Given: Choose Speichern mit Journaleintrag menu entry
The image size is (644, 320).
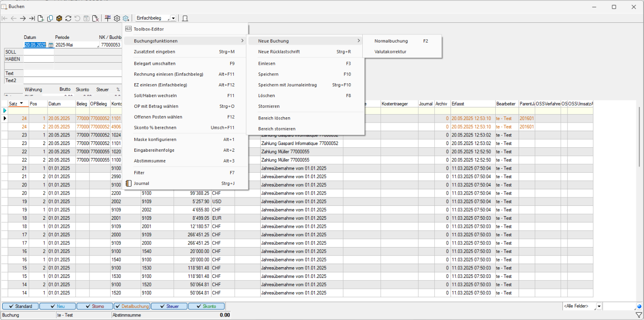Looking at the screenshot, I should [287, 85].
